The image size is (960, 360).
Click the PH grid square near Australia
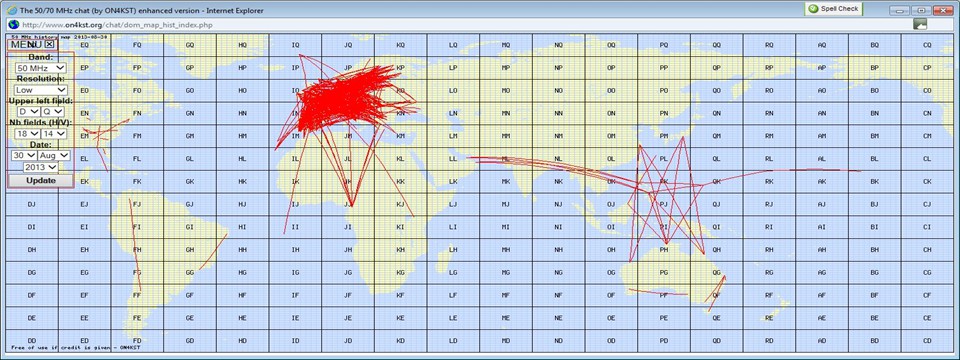[x=664, y=249]
